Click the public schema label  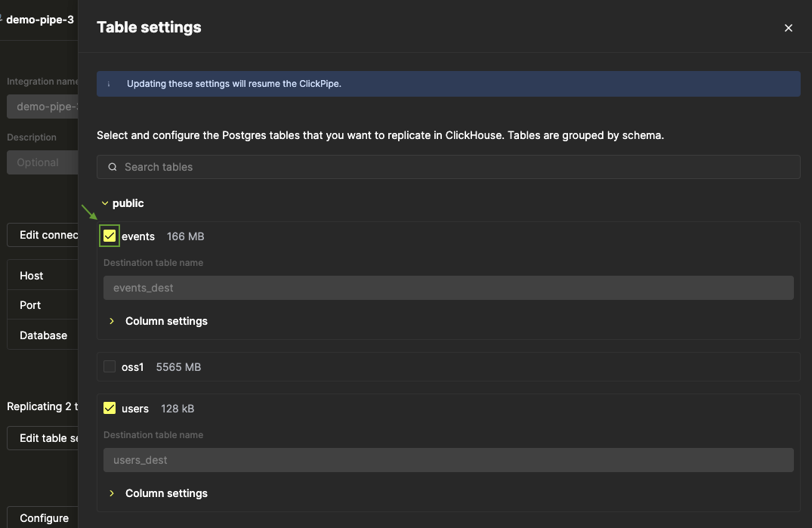pyautogui.click(x=128, y=203)
